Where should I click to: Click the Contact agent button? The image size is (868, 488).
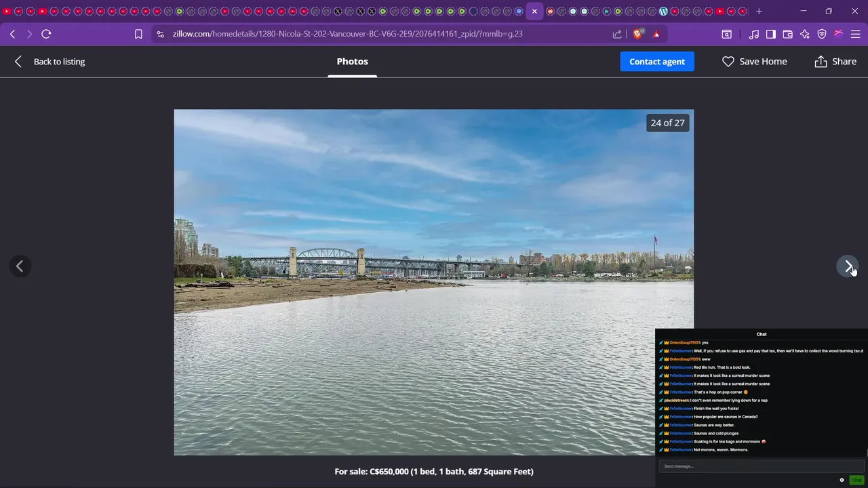pos(657,62)
